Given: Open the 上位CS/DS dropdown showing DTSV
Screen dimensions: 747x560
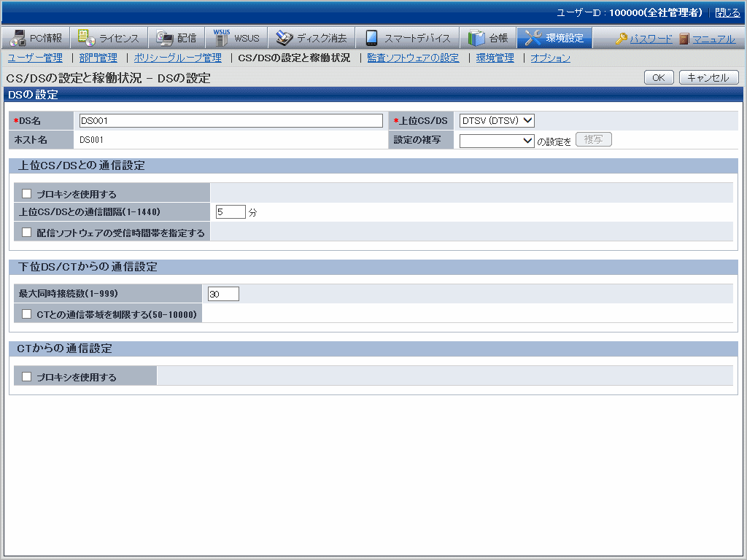Looking at the screenshot, I should (498, 120).
